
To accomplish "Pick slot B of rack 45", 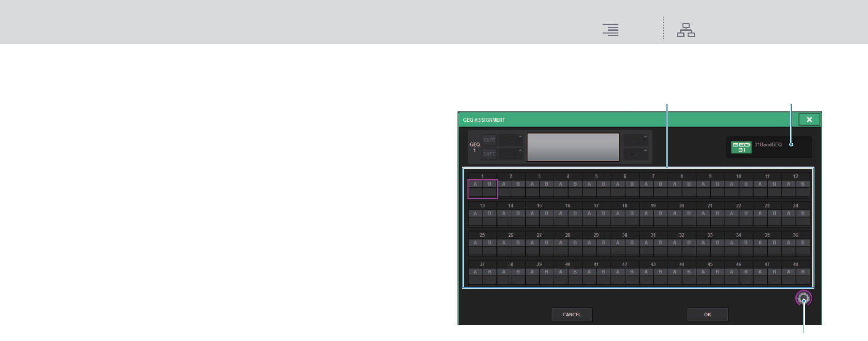I will point(717,277).
